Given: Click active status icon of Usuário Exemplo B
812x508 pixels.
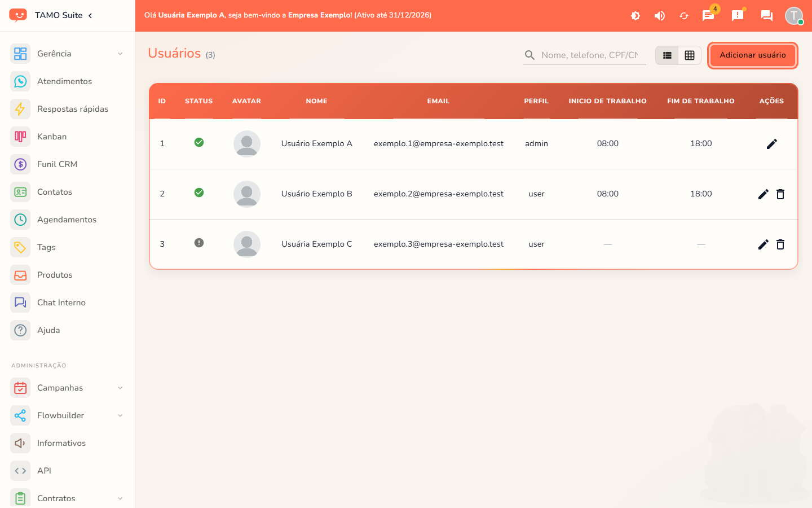Looking at the screenshot, I should click(199, 192).
